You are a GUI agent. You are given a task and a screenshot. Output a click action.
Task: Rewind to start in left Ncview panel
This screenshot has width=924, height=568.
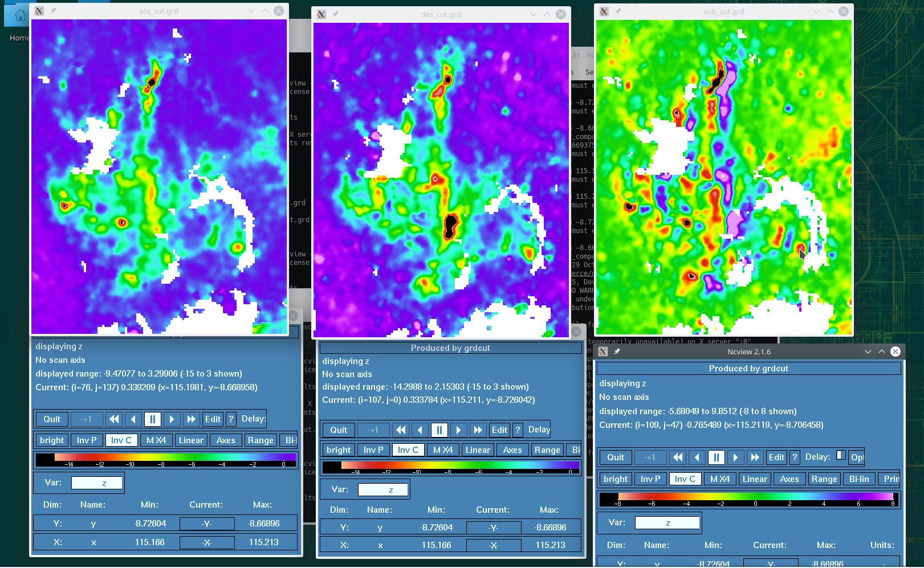point(114,419)
